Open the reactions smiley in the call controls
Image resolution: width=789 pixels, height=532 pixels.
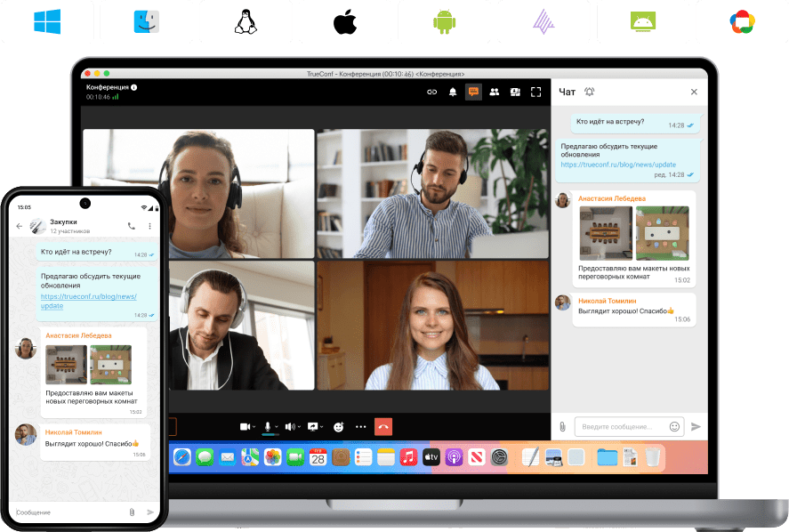point(338,426)
